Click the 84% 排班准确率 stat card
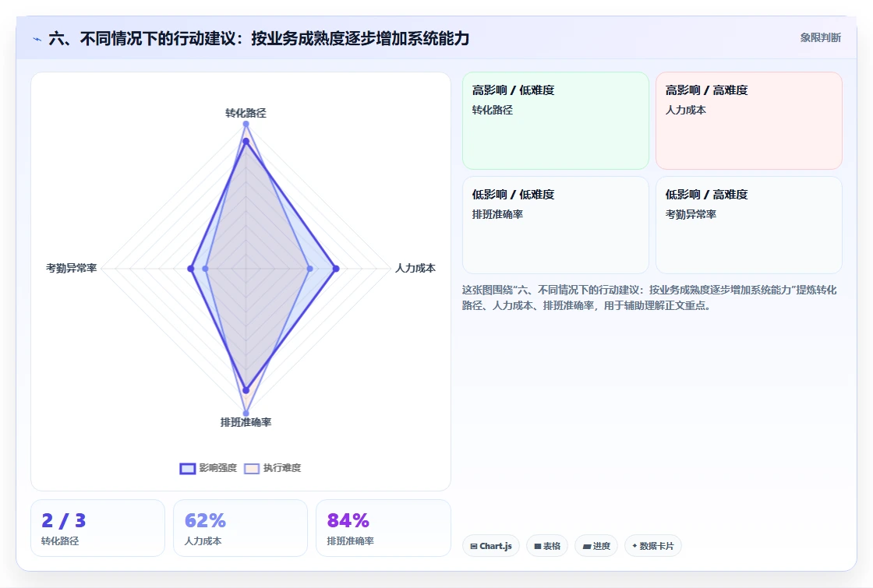The width and height of the screenshot is (873, 588). click(383, 528)
